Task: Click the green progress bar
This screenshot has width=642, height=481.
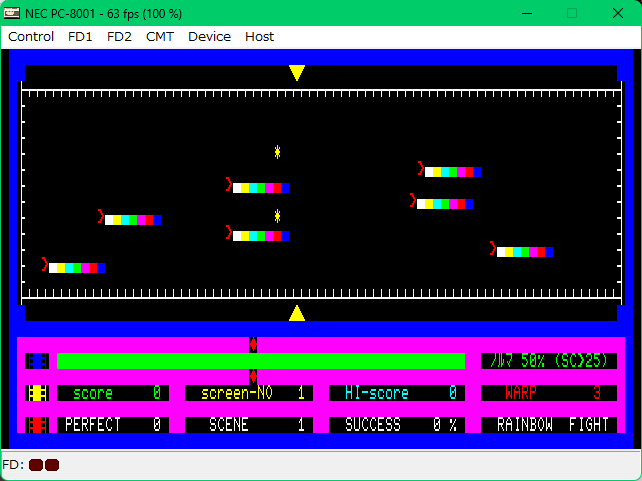Action: (x=261, y=361)
